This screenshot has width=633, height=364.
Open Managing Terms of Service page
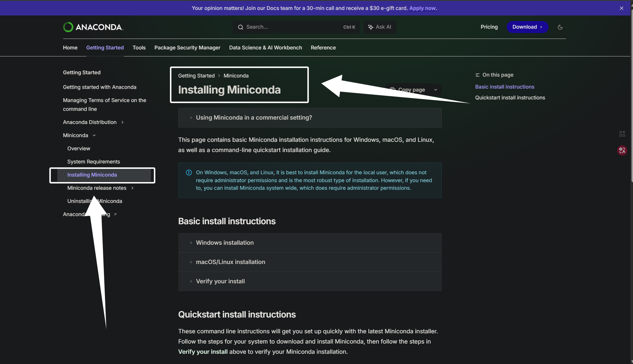click(104, 105)
